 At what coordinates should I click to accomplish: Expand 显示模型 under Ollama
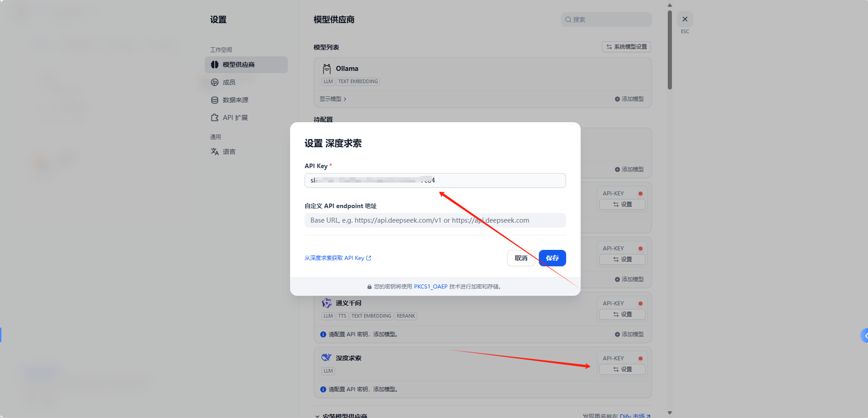click(333, 99)
